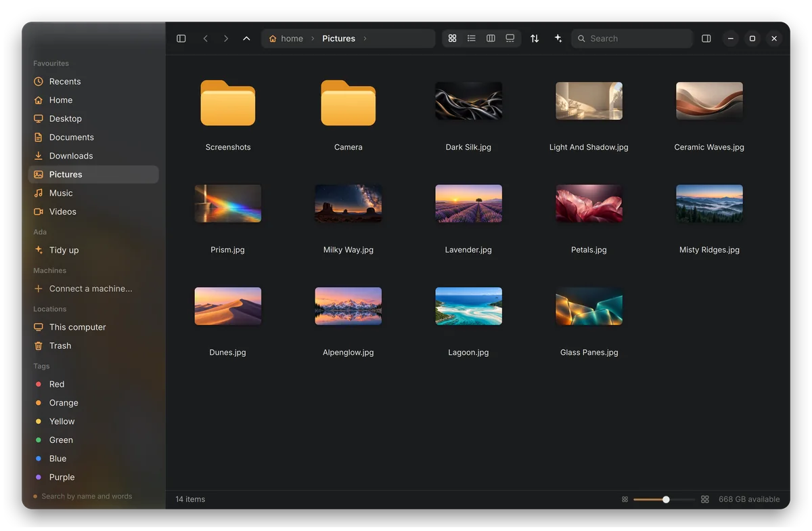Filter by the Yellow tag
Viewport: 812px width, 531px height.
click(x=93, y=421)
